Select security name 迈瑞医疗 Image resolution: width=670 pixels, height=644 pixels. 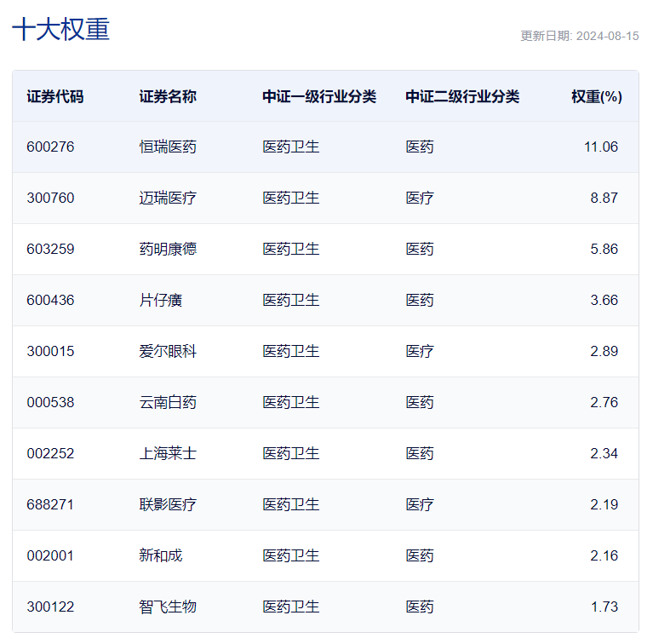[x=168, y=198]
